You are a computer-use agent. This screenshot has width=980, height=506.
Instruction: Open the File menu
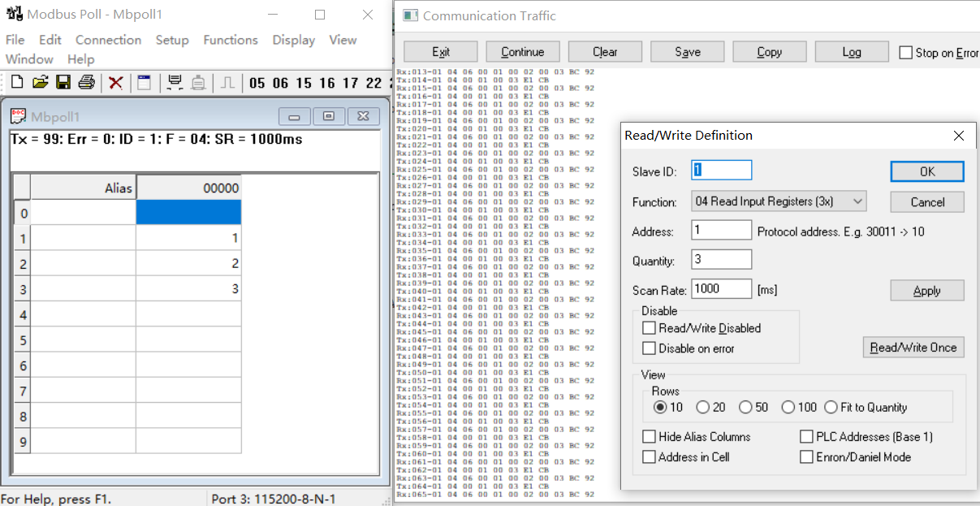tap(15, 40)
